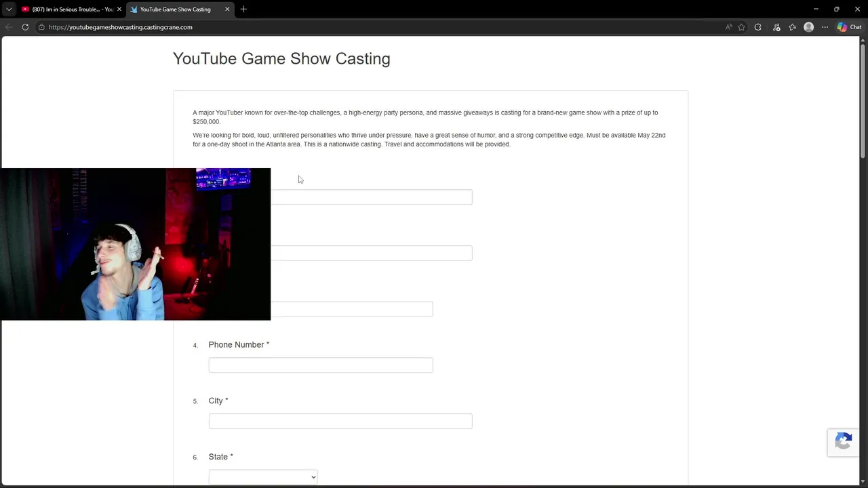Viewport: 868px width, 488px height.
Task: Open Settings and more ellipsis menu
Action: [825, 27]
